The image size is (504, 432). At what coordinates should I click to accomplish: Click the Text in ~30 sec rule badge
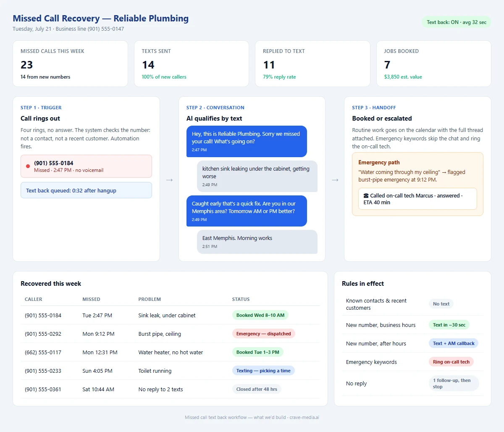449,325
